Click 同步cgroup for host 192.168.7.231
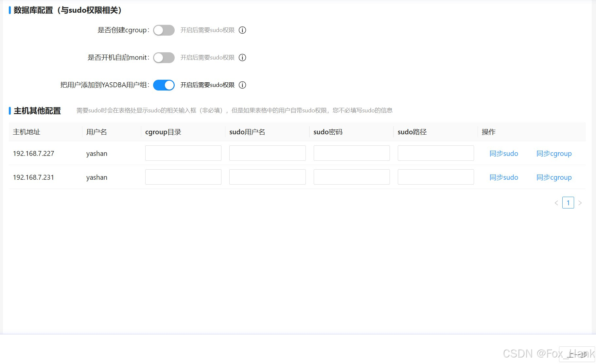 point(554,177)
